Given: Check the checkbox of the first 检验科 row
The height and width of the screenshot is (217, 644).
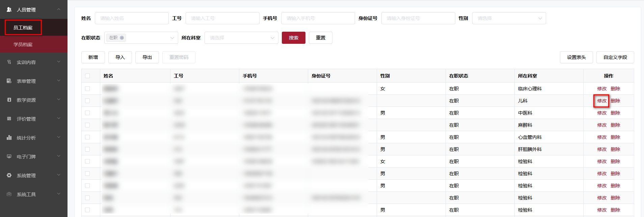Looking at the screenshot, I should click(x=87, y=161).
